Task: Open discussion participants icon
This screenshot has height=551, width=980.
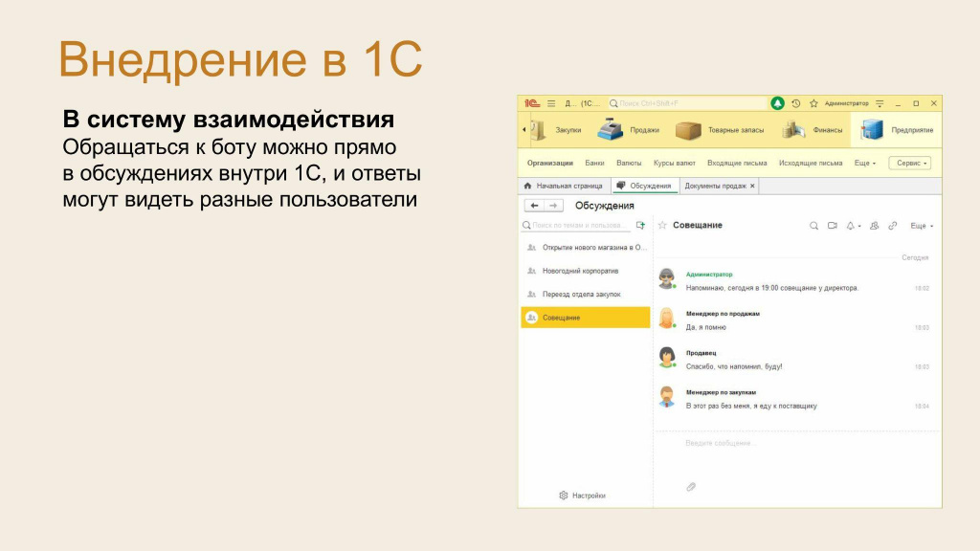Action: (875, 226)
